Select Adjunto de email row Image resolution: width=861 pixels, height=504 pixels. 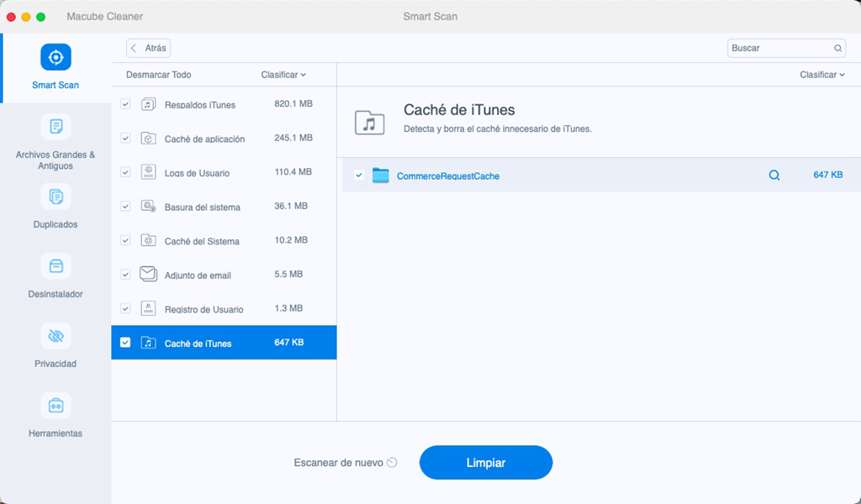(x=224, y=274)
